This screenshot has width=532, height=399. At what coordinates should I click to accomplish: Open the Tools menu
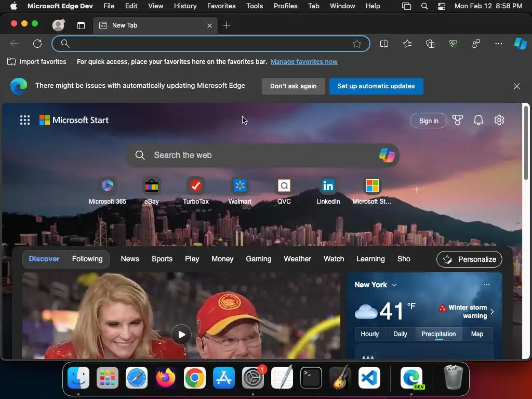click(255, 6)
